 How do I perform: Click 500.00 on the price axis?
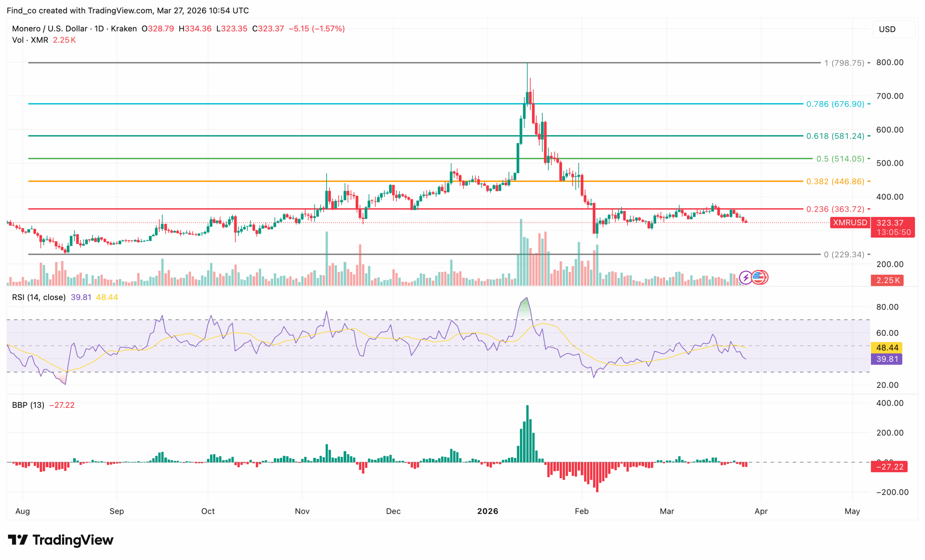[x=890, y=163]
